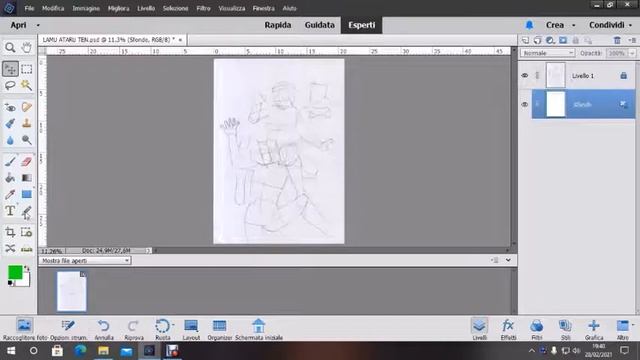
Task: Go to Schermata iniziale
Action: tap(259, 329)
